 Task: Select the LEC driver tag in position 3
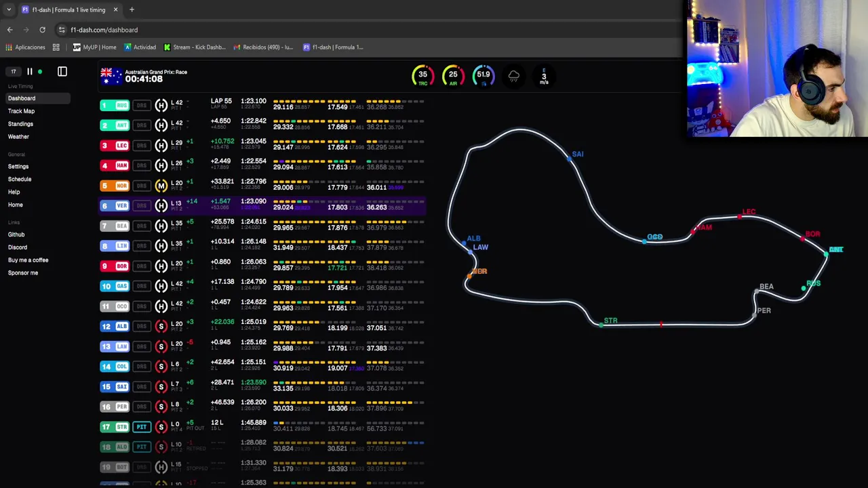[x=115, y=146]
